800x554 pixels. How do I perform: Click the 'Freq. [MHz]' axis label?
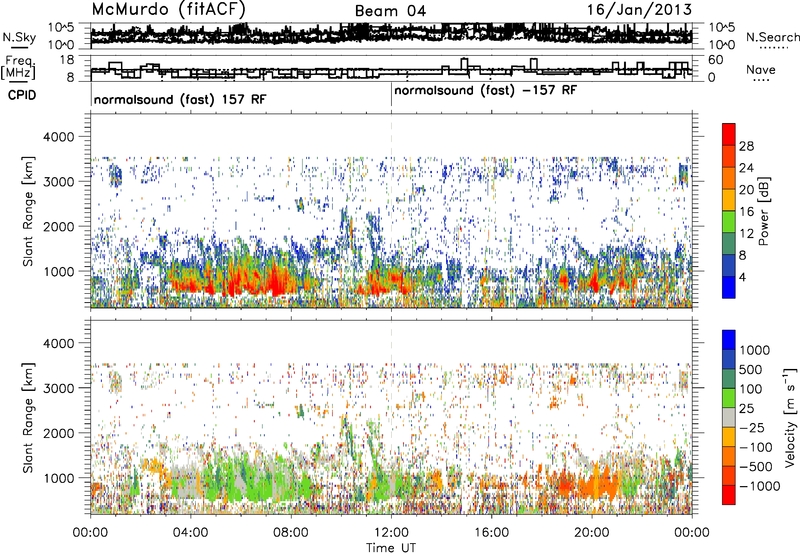pos(19,68)
